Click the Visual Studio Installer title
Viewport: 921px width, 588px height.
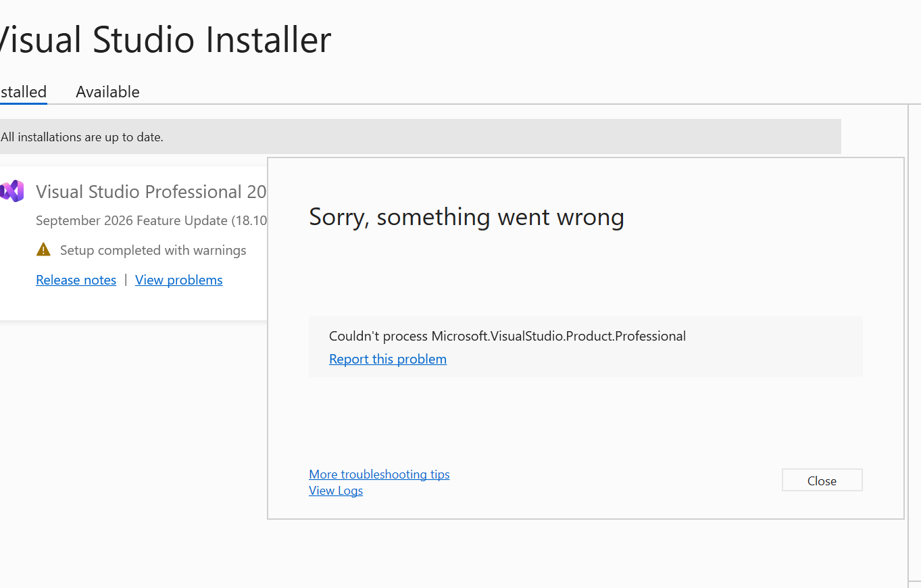(166, 39)
